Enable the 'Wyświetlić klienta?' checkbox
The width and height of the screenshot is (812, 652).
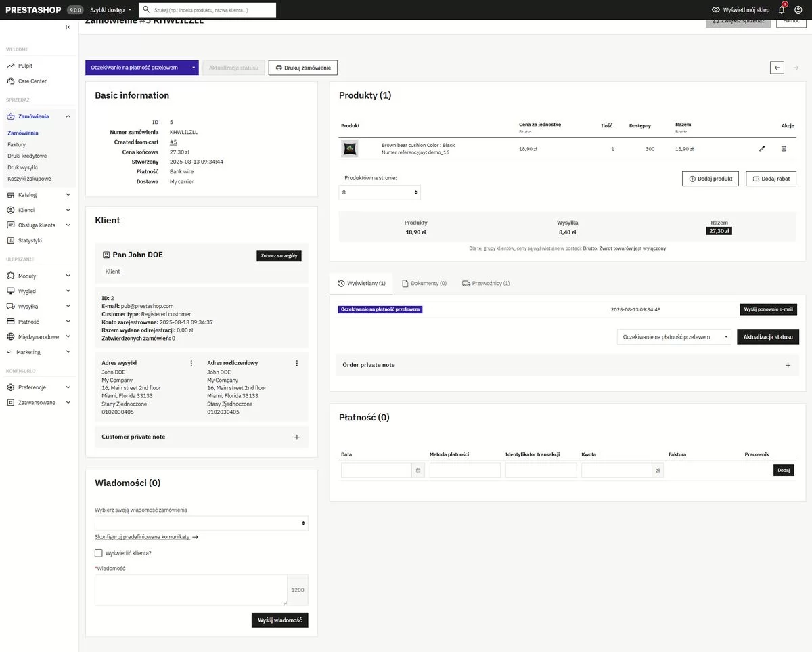tap(99, 553)
